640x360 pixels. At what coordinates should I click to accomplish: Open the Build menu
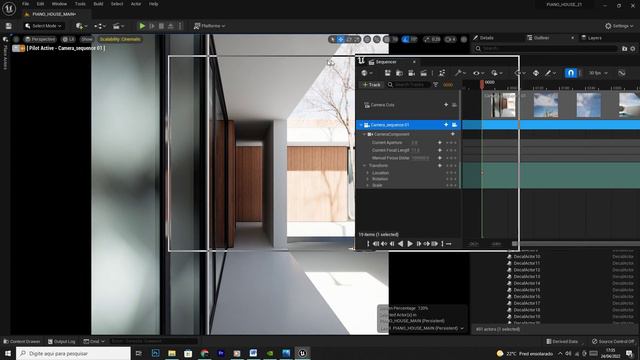coord(98,4)
